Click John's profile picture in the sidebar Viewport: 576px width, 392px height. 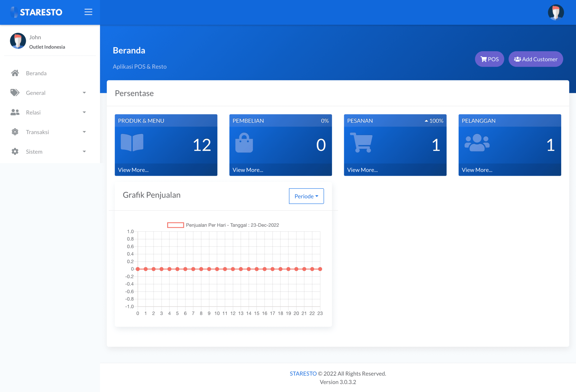click(x=18, y=41)
